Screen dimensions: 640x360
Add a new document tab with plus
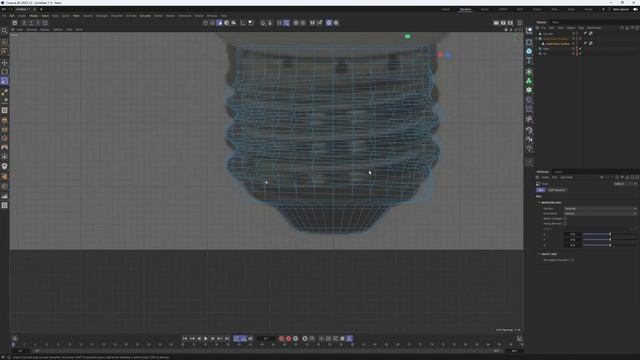(41, 9)
